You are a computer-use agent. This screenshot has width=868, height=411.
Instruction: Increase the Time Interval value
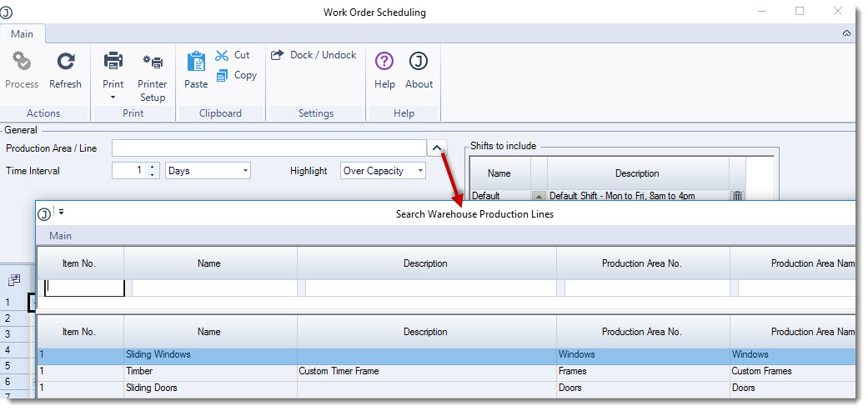[153, 167]
